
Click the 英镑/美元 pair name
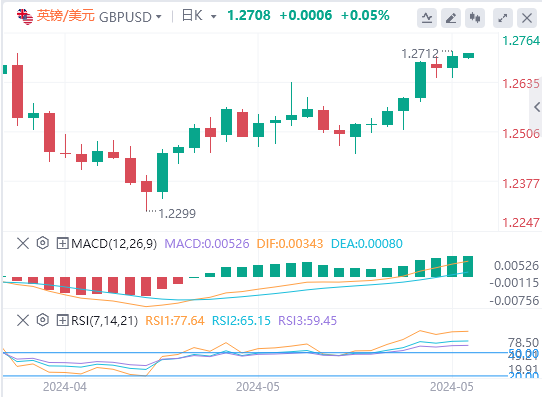[x=66, y=16]
